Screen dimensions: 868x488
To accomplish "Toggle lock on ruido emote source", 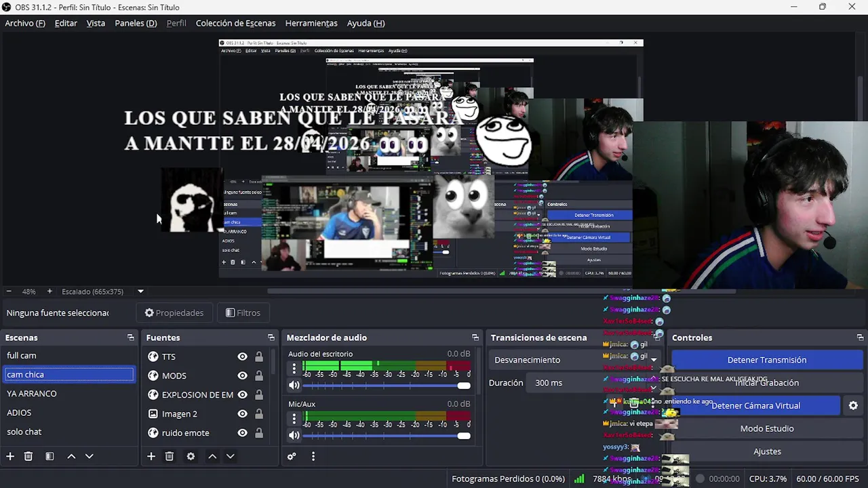I will pos(259,432).
